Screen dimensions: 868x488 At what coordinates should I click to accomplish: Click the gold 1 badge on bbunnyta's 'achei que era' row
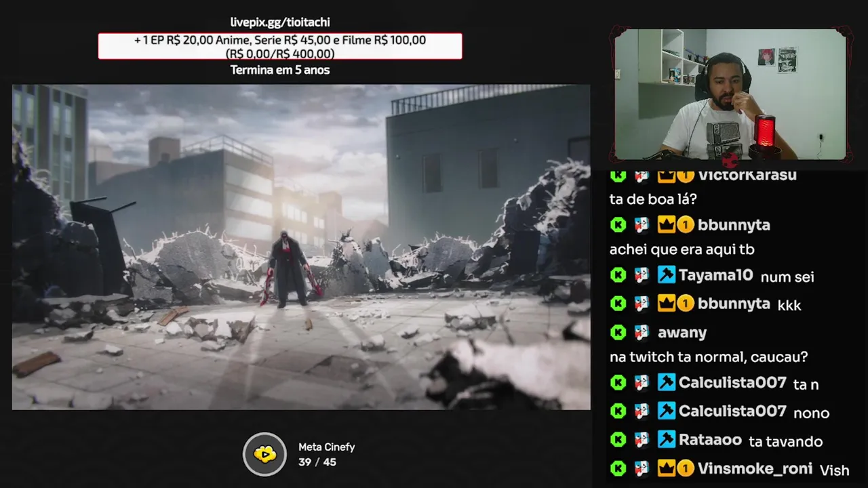(686, 224)
